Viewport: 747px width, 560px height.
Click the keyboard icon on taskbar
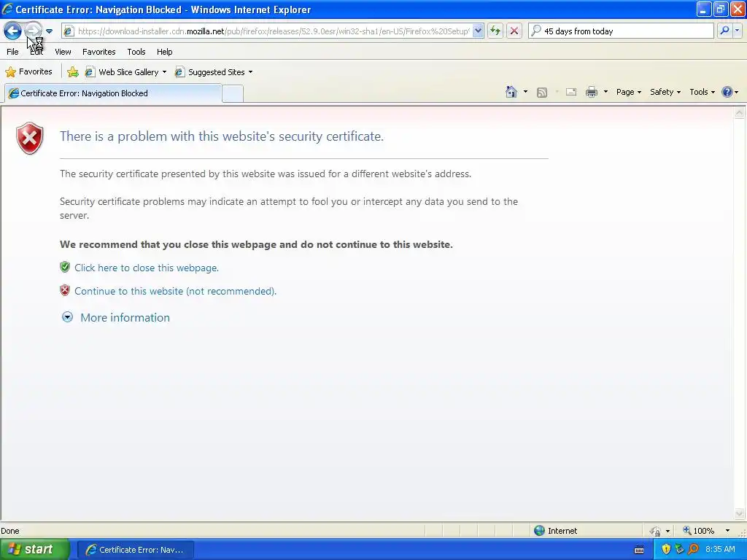(639, 550)
